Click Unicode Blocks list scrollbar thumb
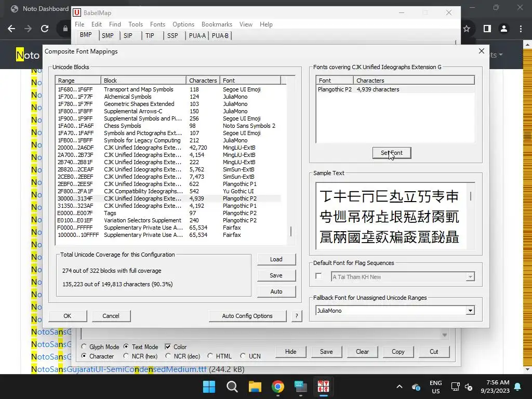 291,232
